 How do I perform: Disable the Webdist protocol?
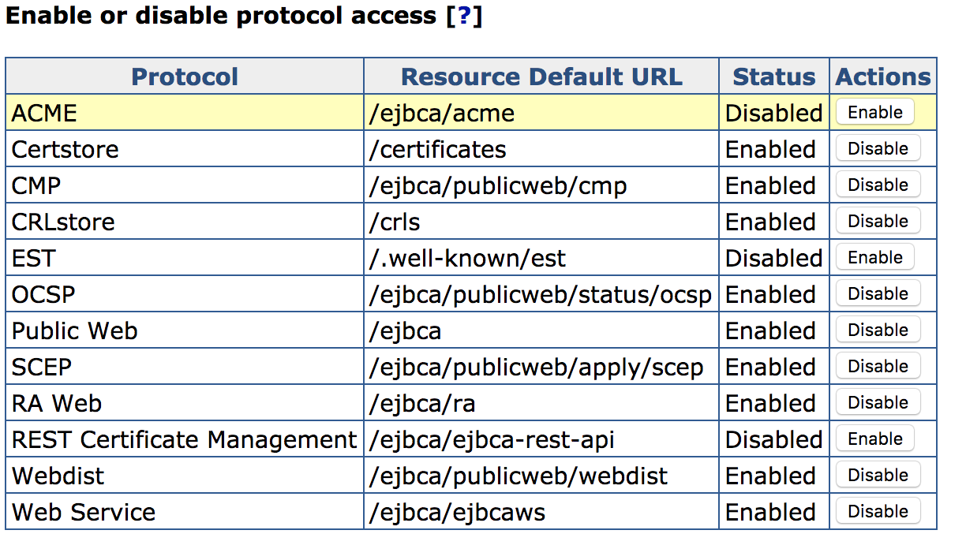coord(878,476)
